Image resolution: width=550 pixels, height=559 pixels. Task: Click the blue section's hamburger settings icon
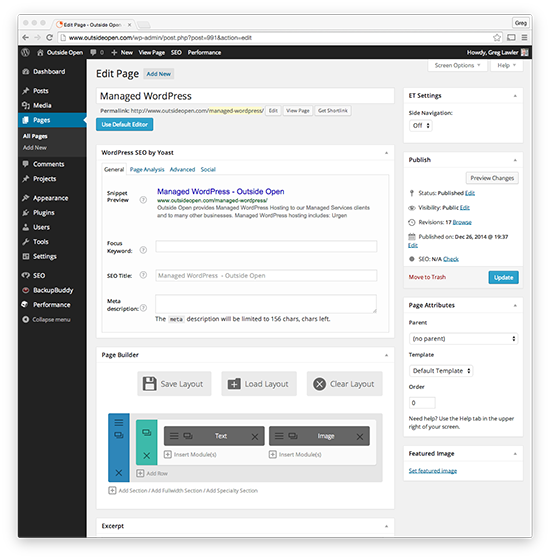click(x=119, y=422)
